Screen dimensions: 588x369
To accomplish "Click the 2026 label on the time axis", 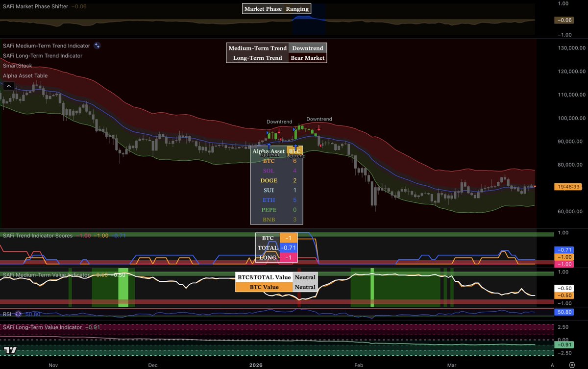I will [256, 365].
